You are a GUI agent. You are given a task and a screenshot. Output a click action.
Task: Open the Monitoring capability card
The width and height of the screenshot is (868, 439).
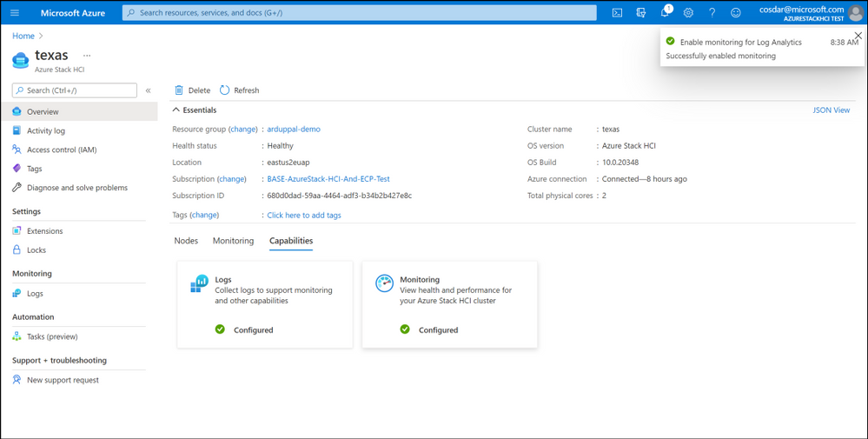(x=449, y=304)
